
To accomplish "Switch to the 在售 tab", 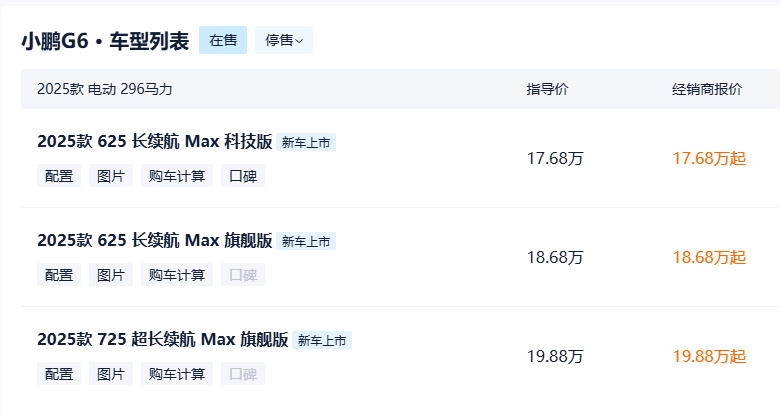I will pos(223,40).
